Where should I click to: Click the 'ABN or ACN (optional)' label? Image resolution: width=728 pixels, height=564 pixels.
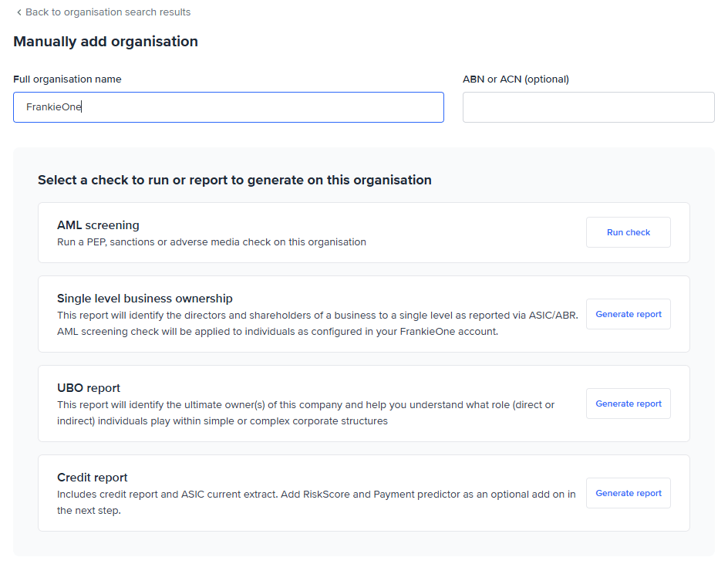click(x=515, y=79)
